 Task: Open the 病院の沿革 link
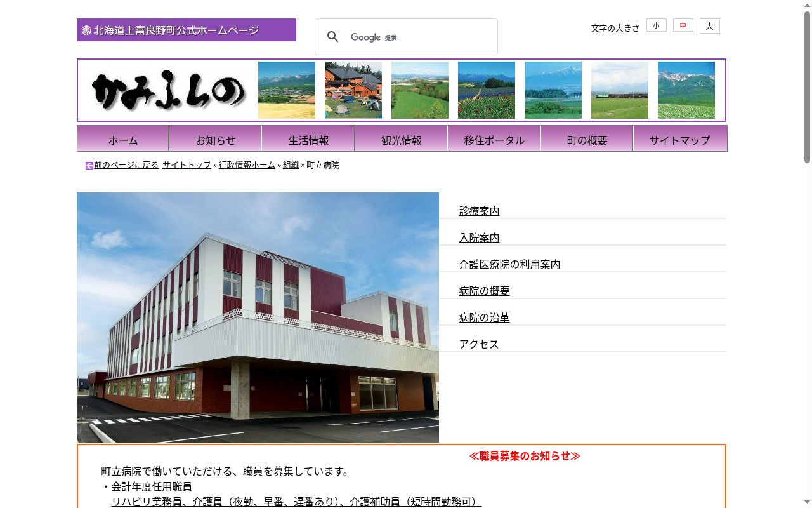click(x=484, y=317)
